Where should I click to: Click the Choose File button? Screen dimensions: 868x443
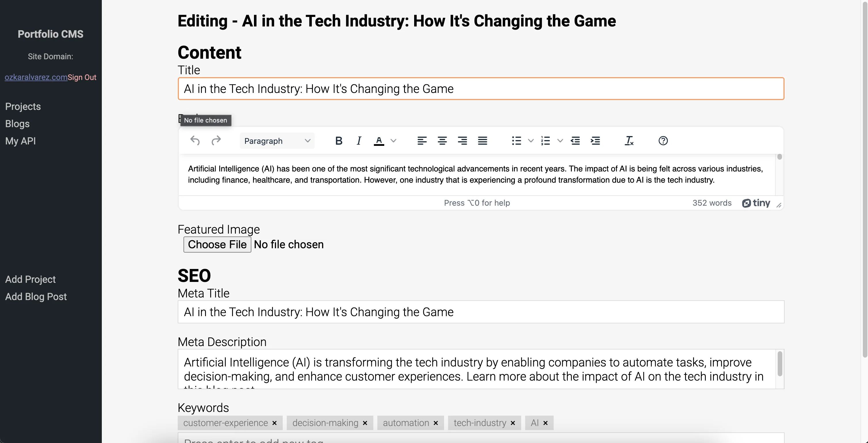click(x=217, y=245)
